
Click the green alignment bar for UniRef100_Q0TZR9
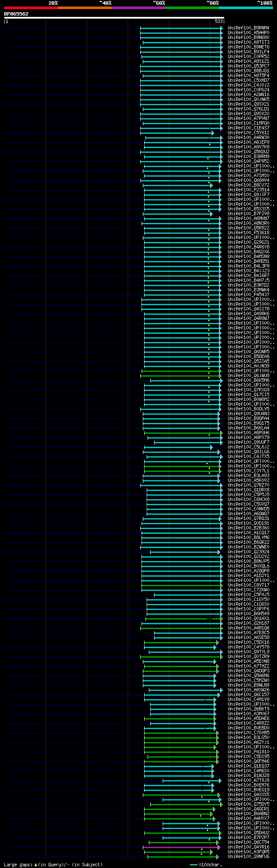click(181, 657)
